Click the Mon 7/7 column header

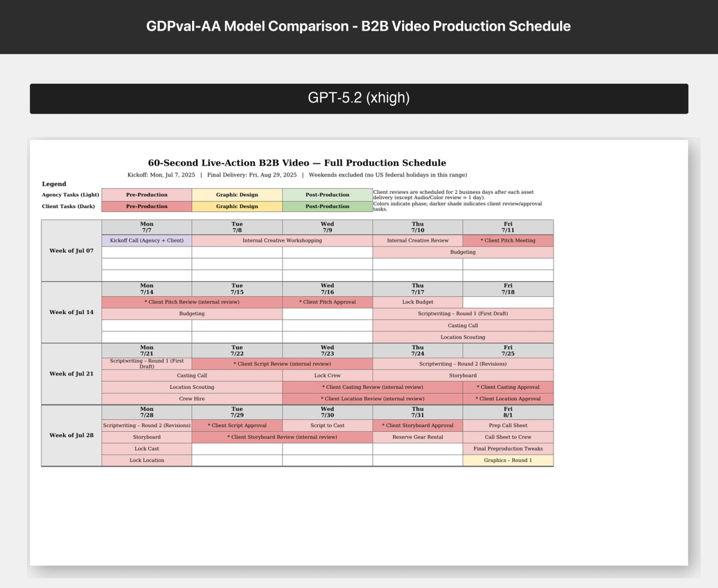pos(147,226)
